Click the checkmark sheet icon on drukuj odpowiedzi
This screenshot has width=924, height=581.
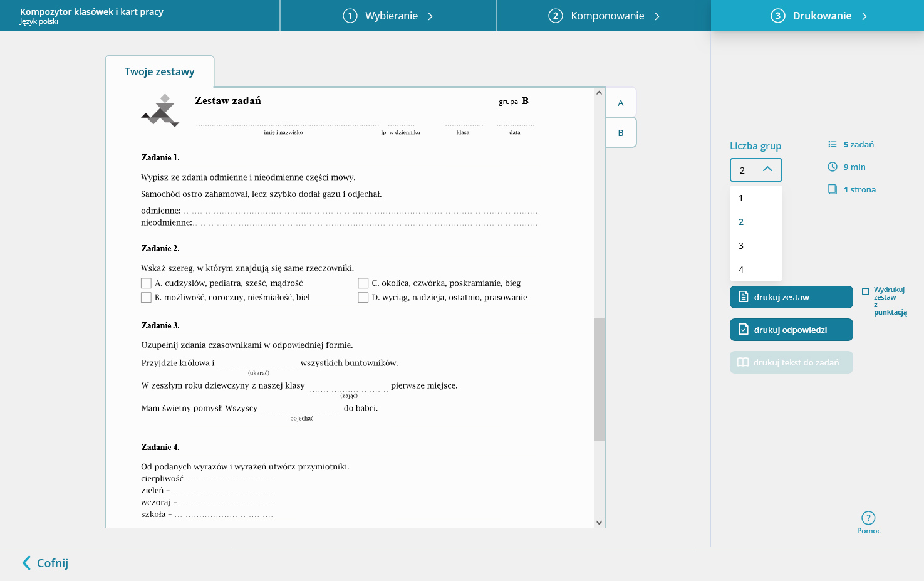tap(744, 330)
